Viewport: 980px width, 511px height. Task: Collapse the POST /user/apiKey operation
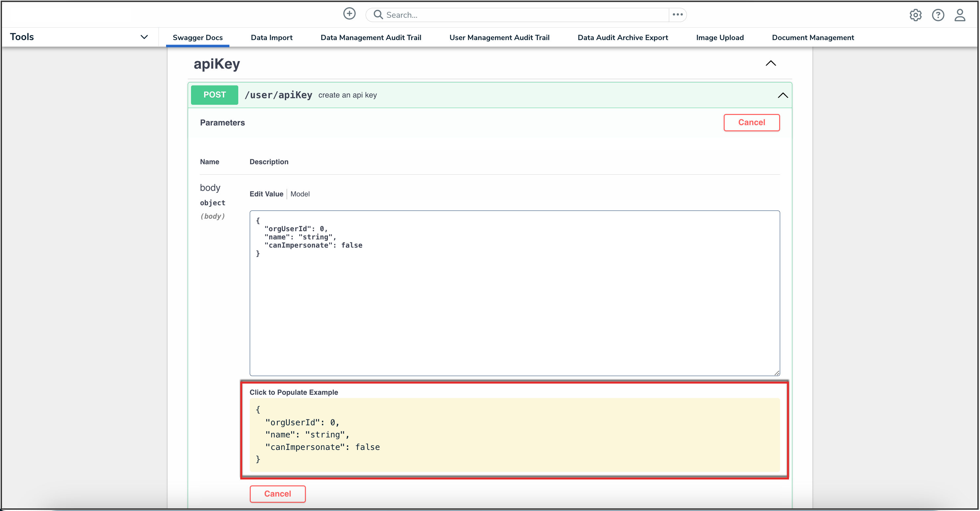782,96
